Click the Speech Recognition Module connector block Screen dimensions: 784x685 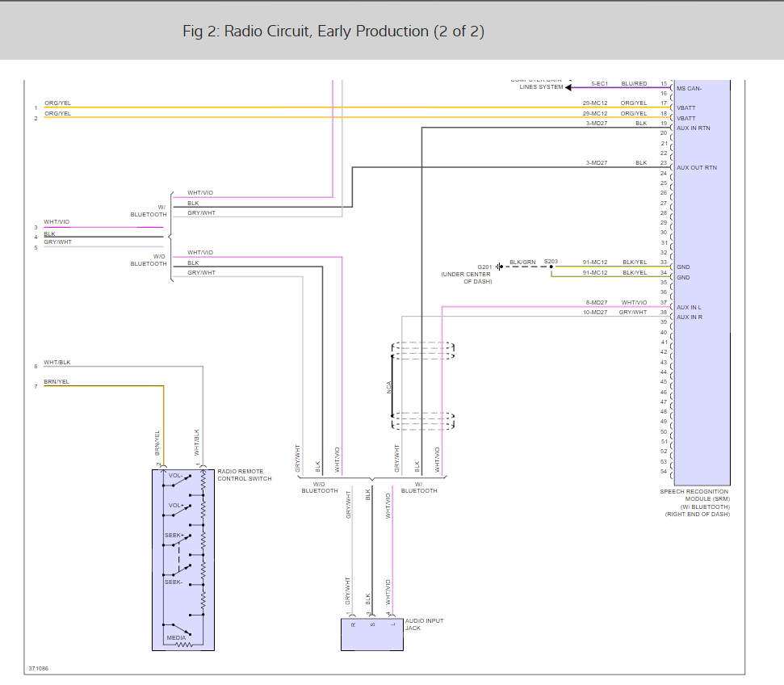pyautogui.click(x=702, y=283)
